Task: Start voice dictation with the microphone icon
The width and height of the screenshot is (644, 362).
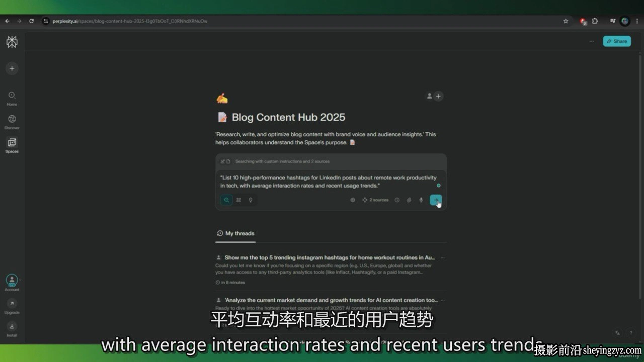Action: (421, 200)
